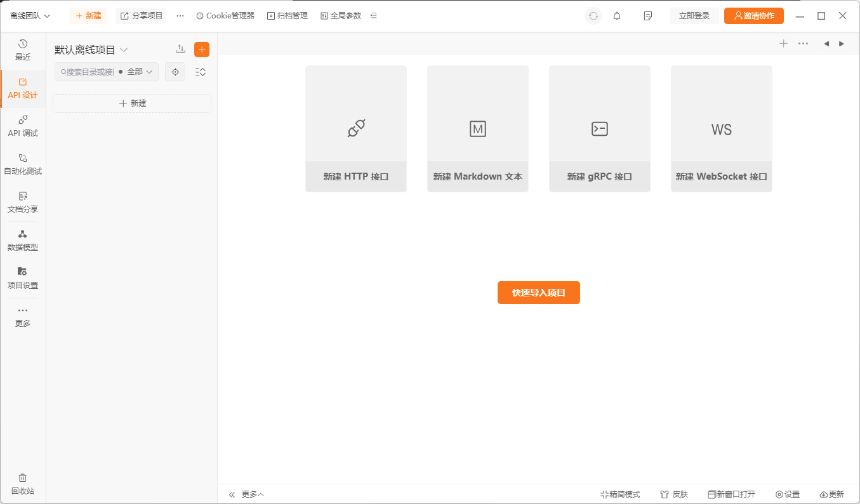Click the locate target icon near search

click(175, 72)
